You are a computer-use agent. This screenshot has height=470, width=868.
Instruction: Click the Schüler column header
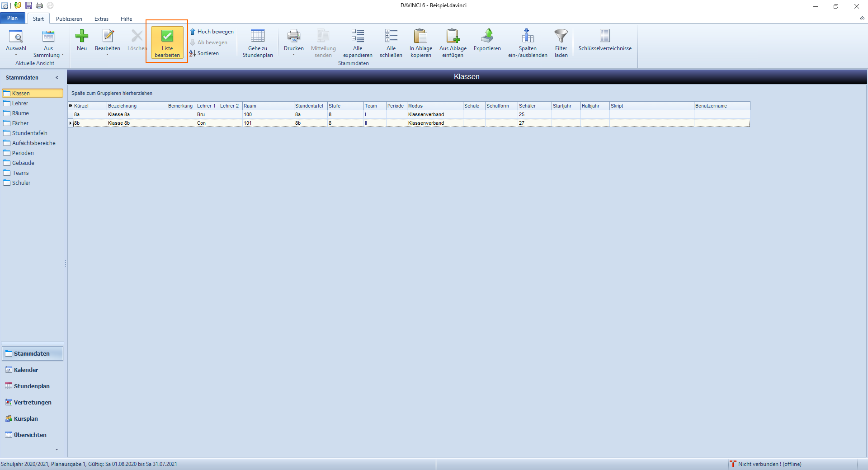point(534,106)
